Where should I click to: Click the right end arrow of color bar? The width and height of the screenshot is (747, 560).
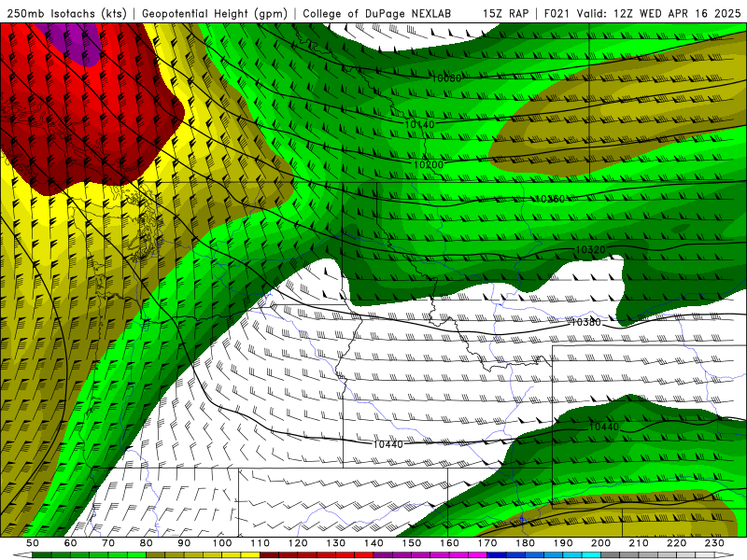point(725,554)
